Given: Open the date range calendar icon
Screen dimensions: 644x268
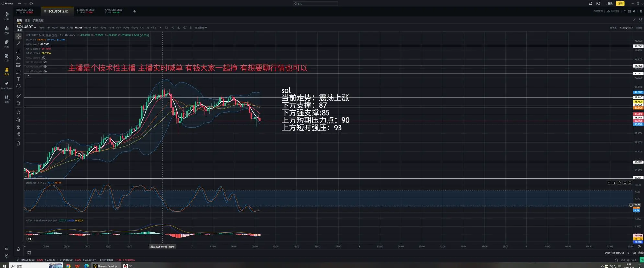Looking at the screenshot, I should pos(29,253).
